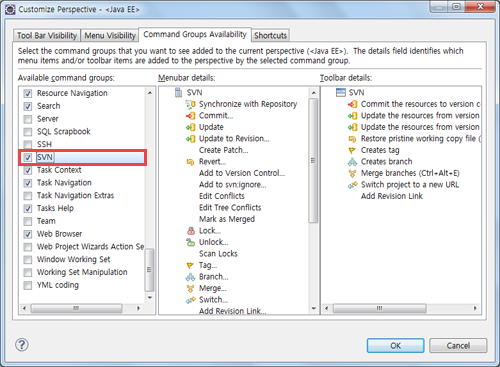Enable the SSH command group checkbox
Screen dimensions: 500x367
[28, 145]
